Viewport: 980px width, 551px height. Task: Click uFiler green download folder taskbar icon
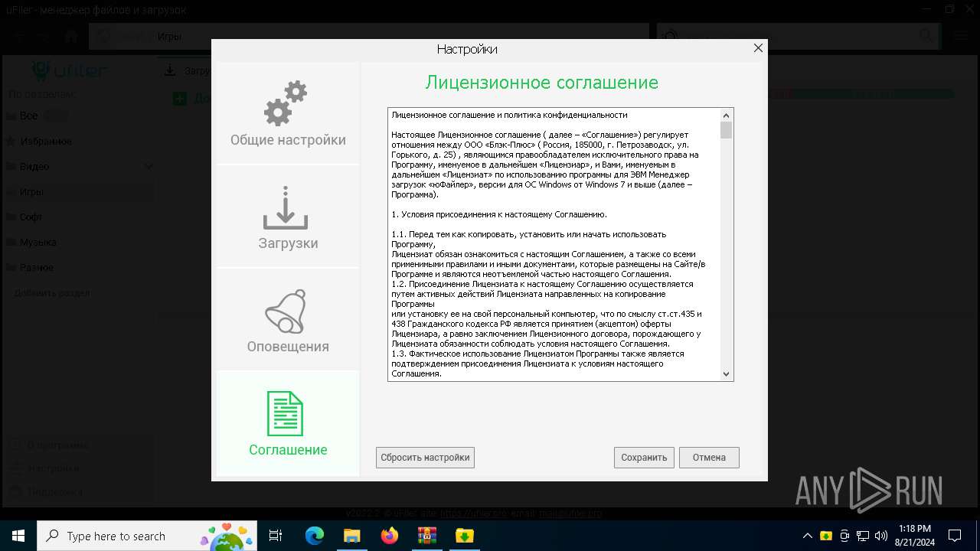[464, 536]
